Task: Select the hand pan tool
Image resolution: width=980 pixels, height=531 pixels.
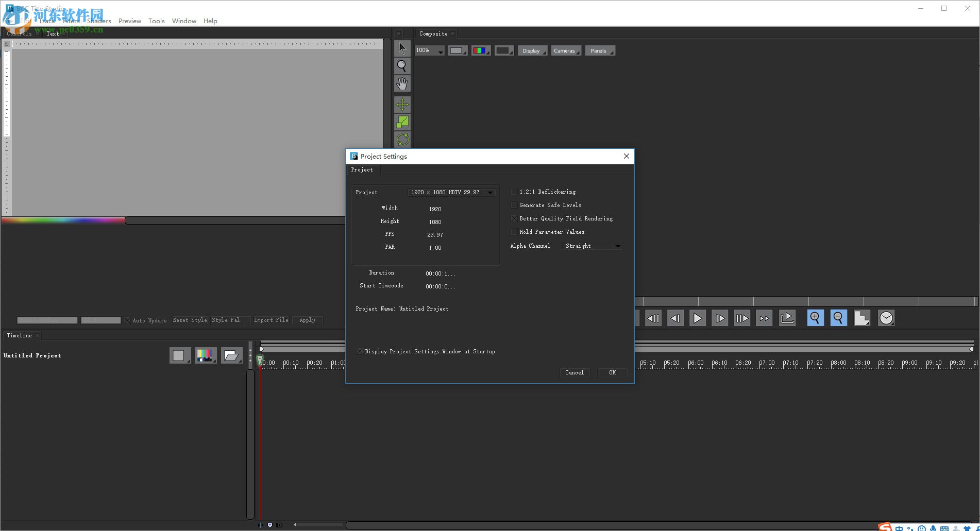Action: click(x=402, y=83)
